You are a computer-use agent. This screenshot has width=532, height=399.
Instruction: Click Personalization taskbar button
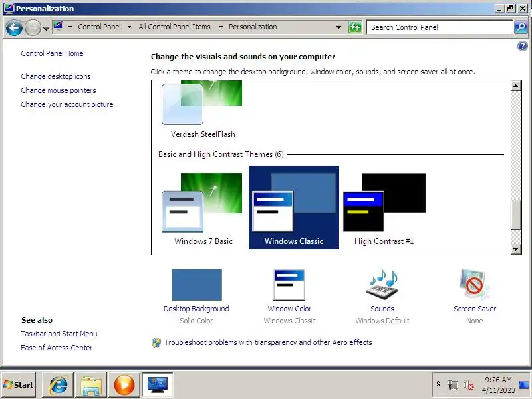157,385
